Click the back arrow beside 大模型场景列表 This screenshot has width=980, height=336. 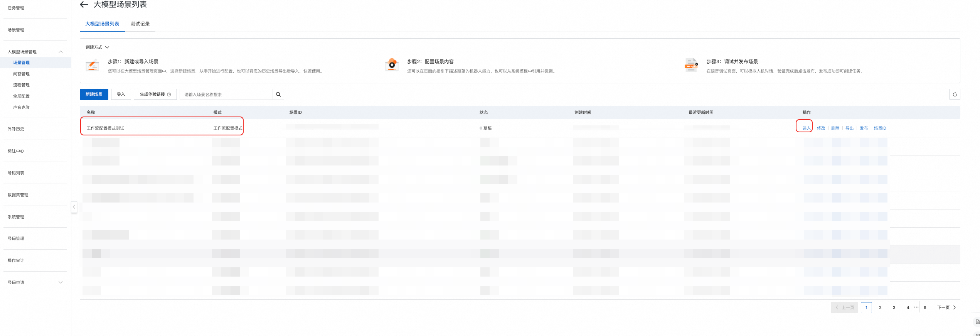[x=84, y=5]
